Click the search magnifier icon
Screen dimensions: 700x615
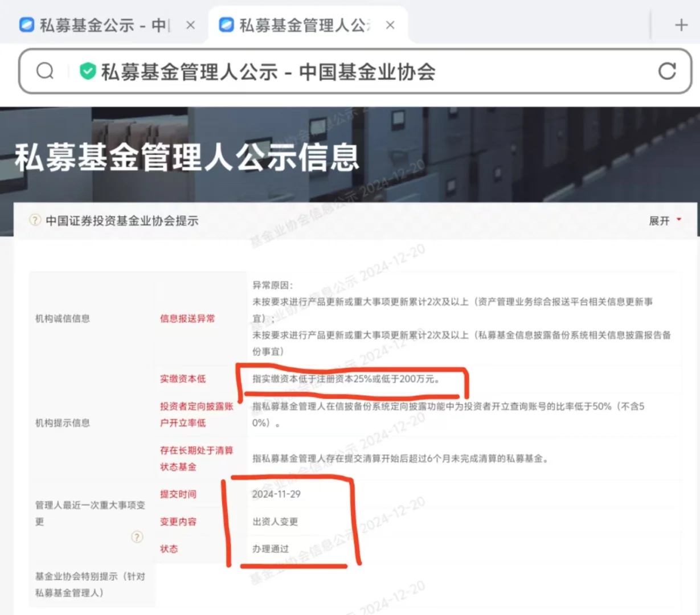coord(45,71)
